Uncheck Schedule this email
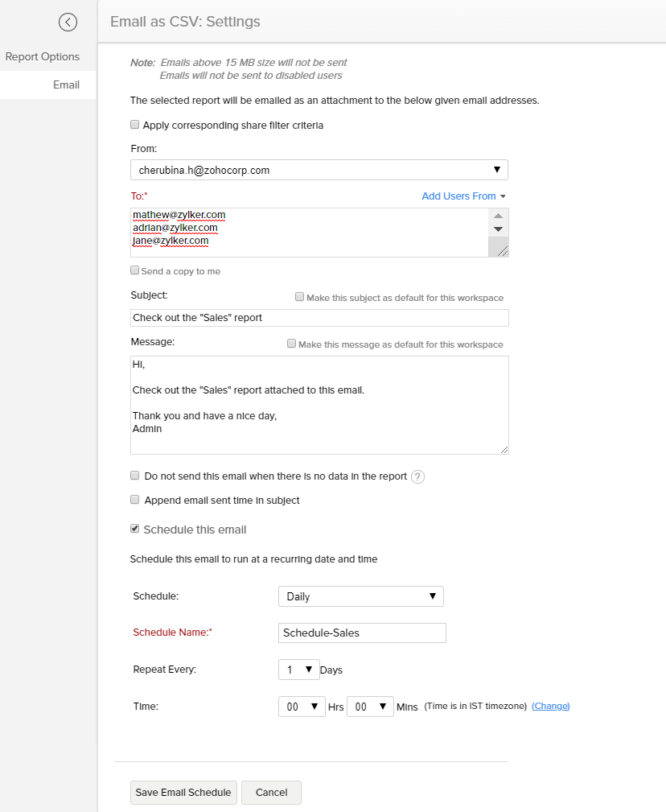The image size is (666, 812). pyautogui.click(x=135, y=529)
